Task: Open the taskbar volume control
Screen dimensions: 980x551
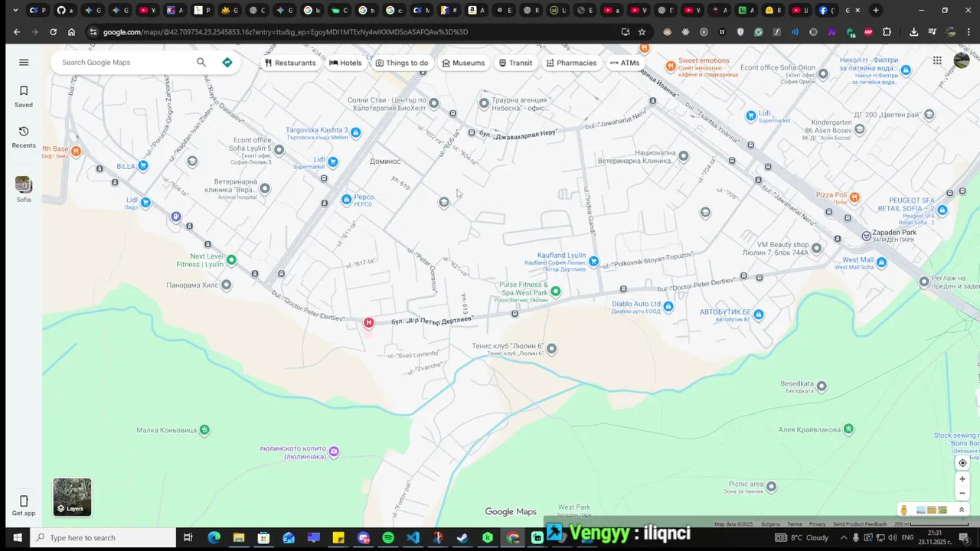Action: 892,538
